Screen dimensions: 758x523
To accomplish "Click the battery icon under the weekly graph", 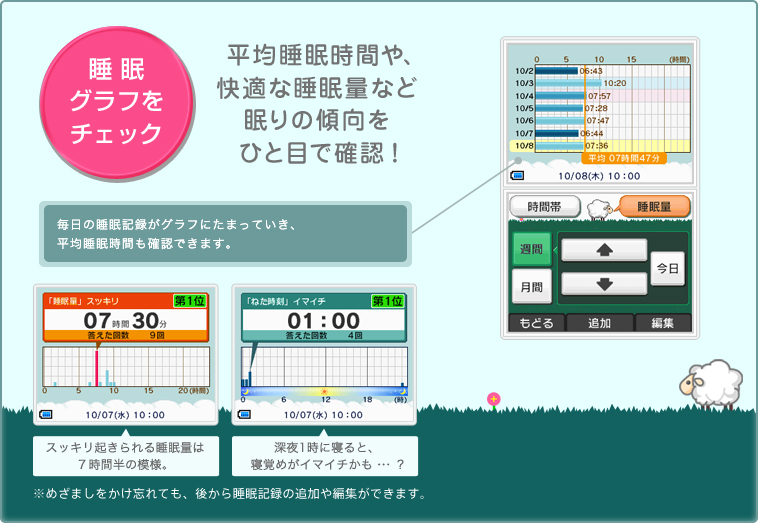I will coord(517,174).
